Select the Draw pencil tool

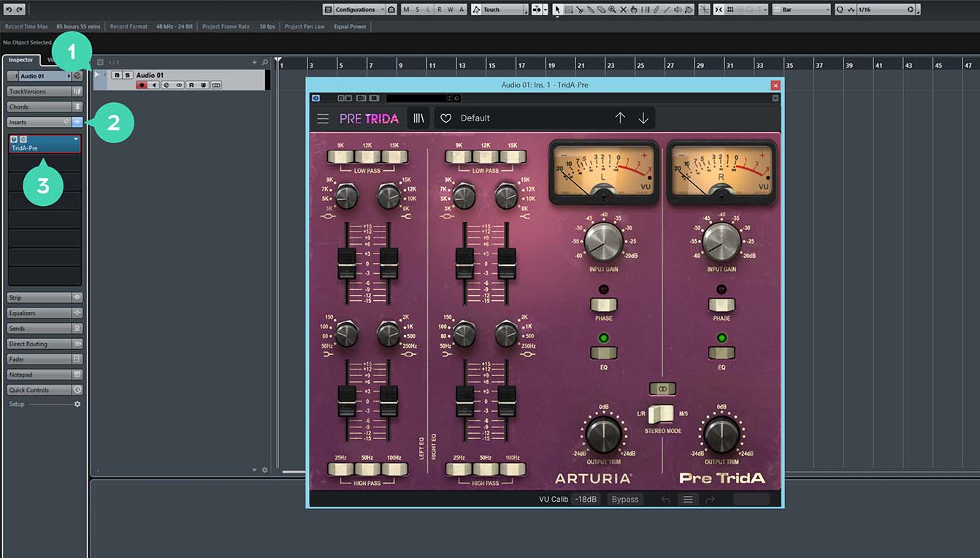pos(656,9)
